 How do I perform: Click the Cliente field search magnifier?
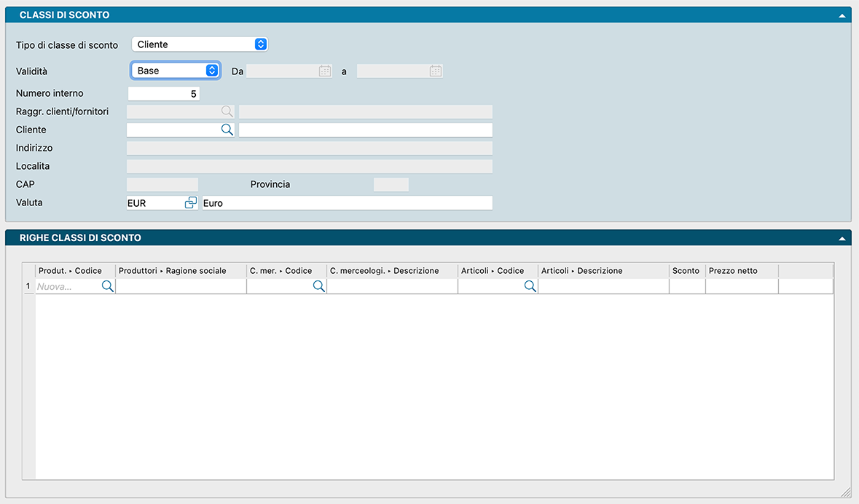click(227, 130)
